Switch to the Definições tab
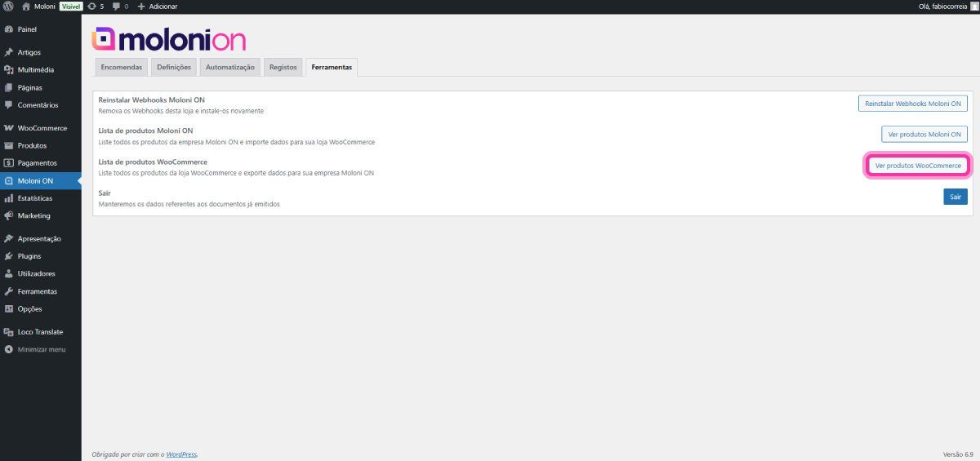The width and height of the screenshot is (980, 461). tap(174, 67)
